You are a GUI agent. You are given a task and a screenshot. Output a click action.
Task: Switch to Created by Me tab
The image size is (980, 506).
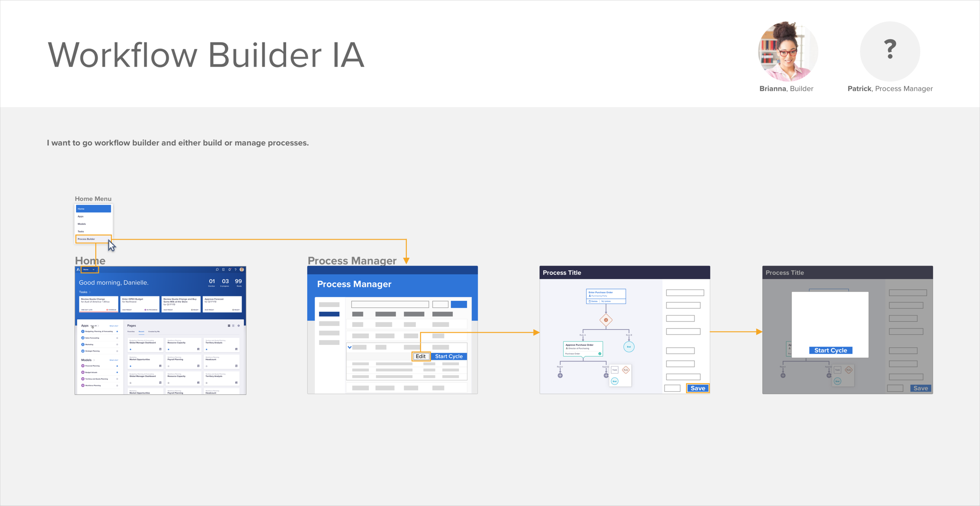point(154,332)
